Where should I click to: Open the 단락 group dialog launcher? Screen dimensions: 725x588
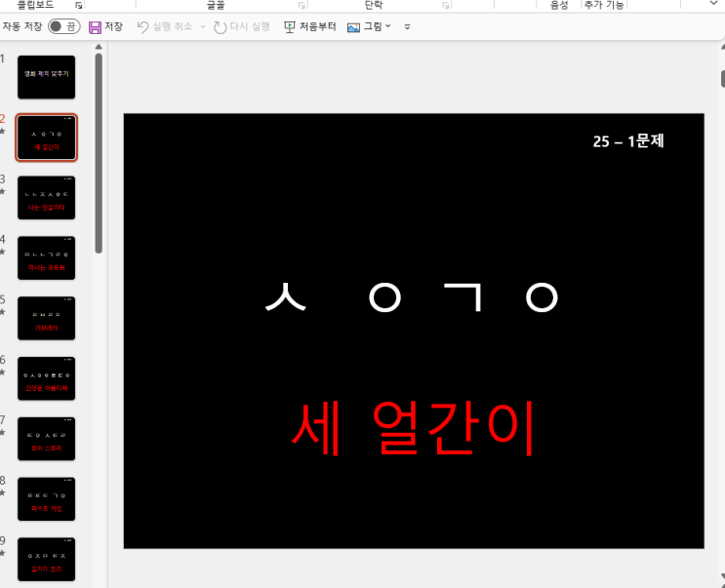[x=445, y=6]
